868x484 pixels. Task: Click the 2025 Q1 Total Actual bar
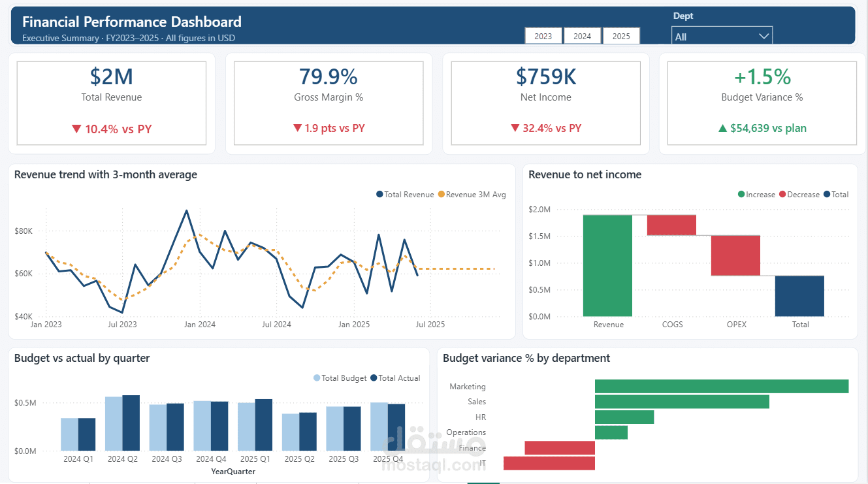[x=264, y=425]
